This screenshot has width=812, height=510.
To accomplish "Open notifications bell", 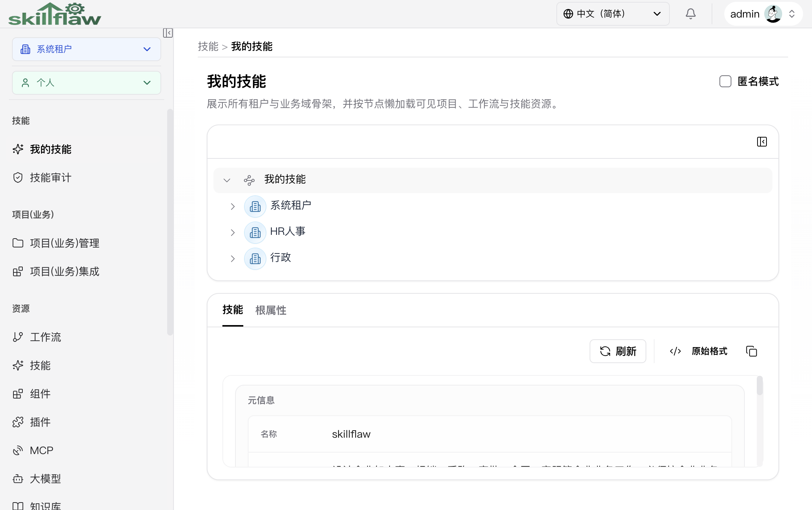I will click(x=690, y=14).
